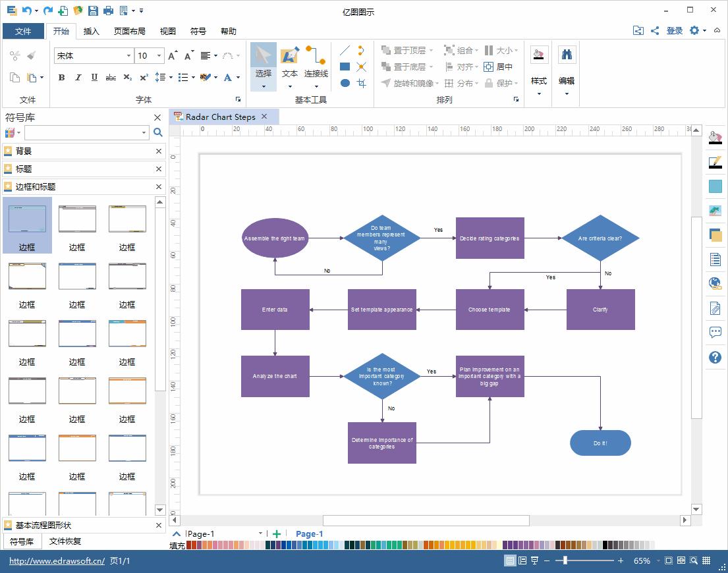Click the 居中 center alignment icon
This screenshot has width=728, height=573.
pyautogui.click(x=498, y=67)
